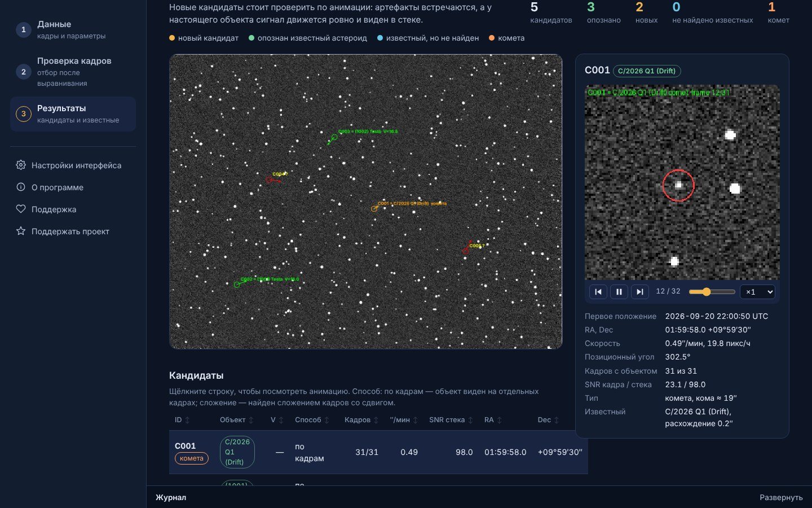Image resolution: width=812 pixels, height=508 pixels.
Task: Click the Кандидаты section heading
Action: coord(196,375)
